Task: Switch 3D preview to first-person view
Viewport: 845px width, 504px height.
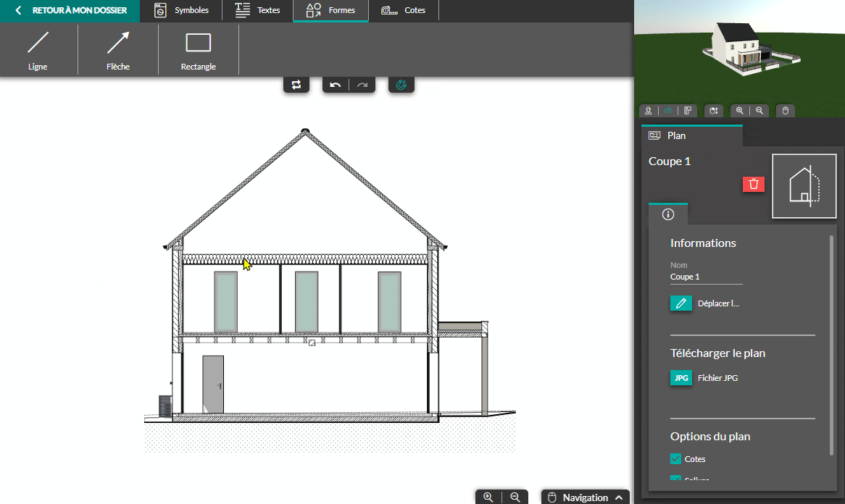Action: pyautogui.click(x=649, y=111)
